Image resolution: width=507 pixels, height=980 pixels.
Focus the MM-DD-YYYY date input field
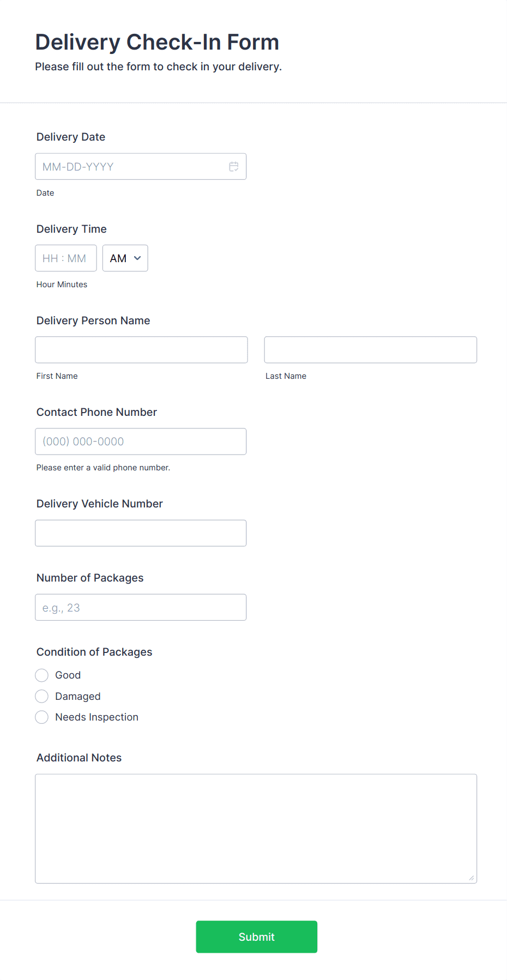pos(131,167)
